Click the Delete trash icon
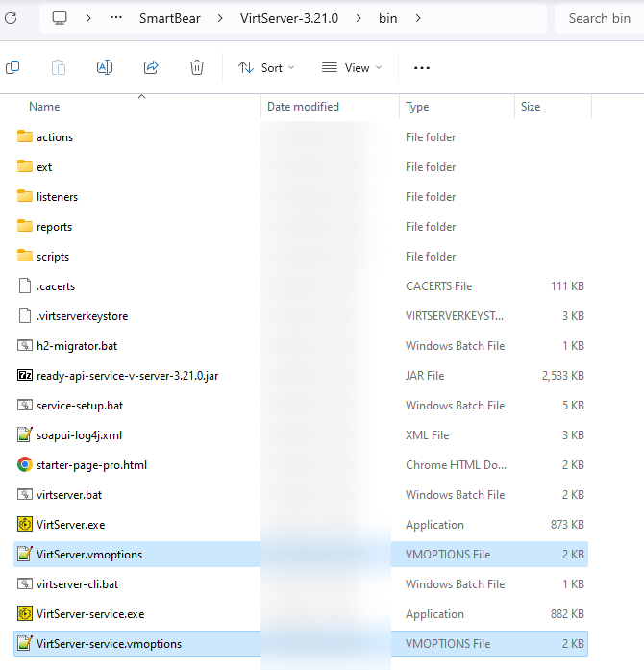The width and height of the screenshot is (644, 670). coord(197,67)
